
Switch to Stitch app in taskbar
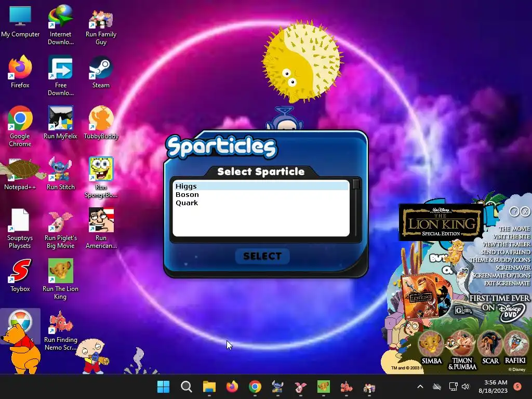click(x=277, y=387)
